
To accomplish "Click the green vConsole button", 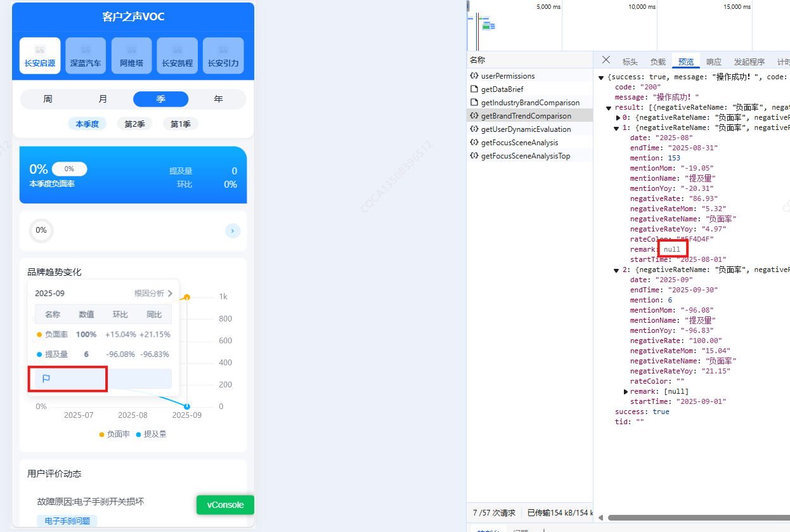I will point(225,505).
